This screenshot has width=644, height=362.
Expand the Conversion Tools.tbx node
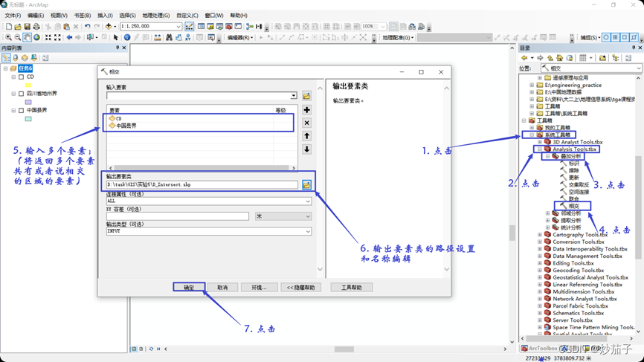tap(540, 242)
